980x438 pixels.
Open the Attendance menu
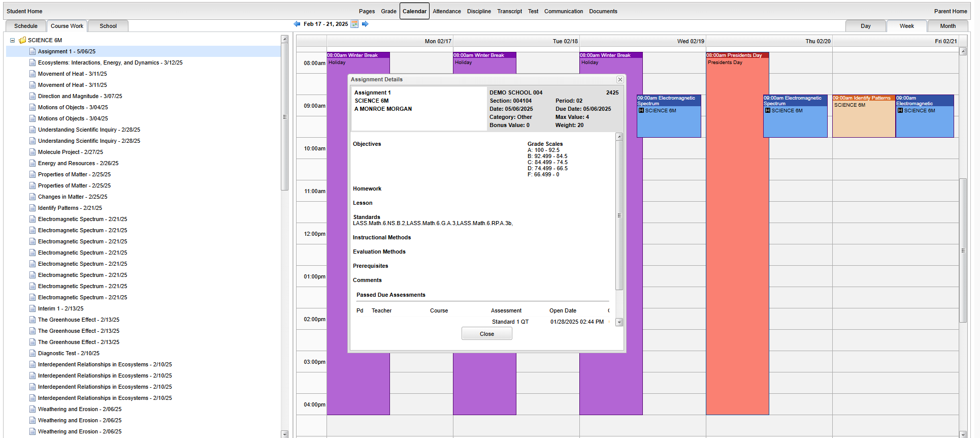(447, 11)
